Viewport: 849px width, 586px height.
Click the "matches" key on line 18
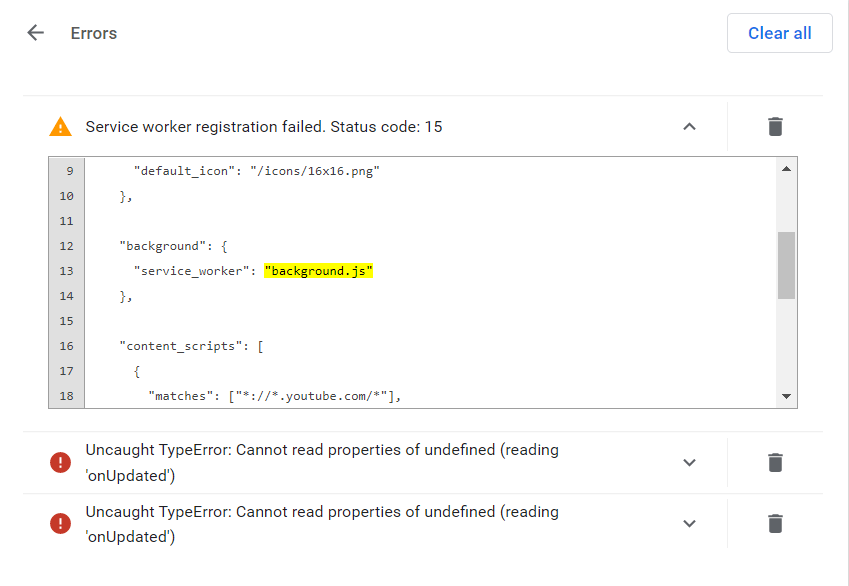pos(181,396)
